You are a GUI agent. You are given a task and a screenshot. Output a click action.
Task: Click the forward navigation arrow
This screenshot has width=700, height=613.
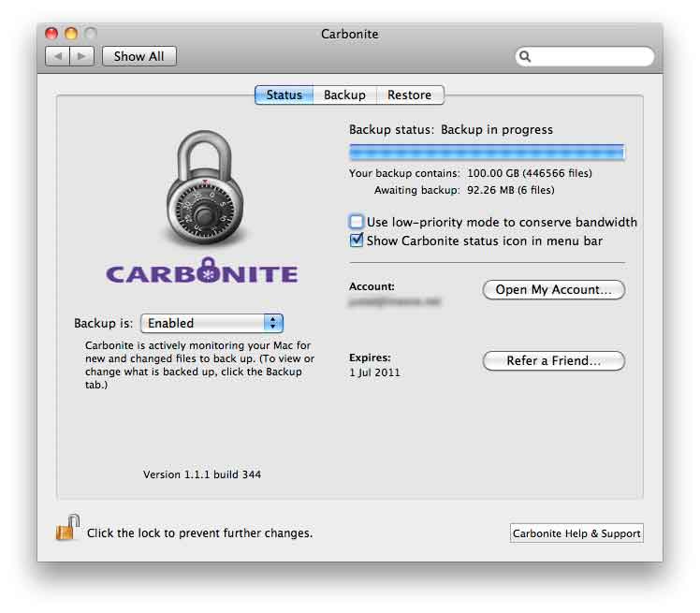(x=81, y=56)
